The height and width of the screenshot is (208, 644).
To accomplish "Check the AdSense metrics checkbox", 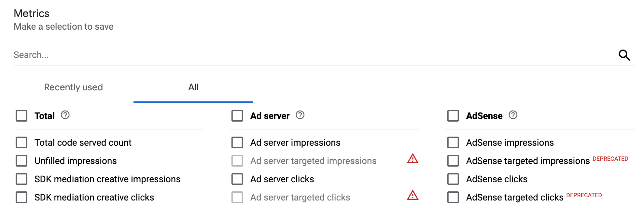I will pyautogui.click(x=453, y=115).
